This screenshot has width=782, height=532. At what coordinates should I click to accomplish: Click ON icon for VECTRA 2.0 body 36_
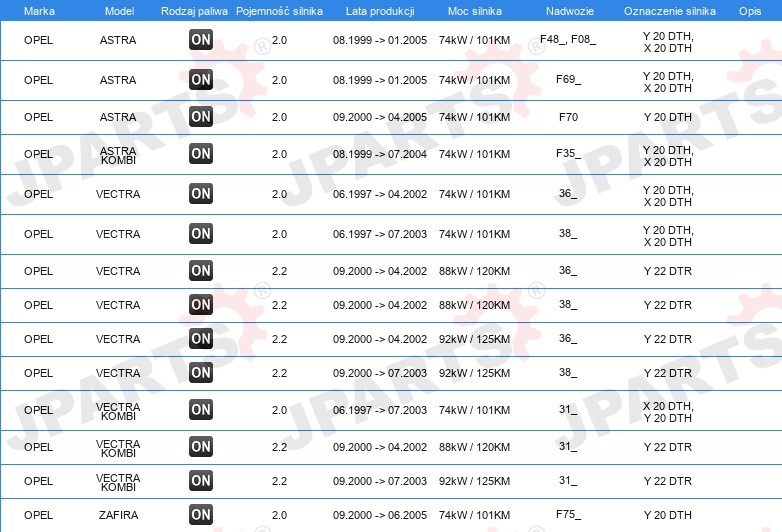[201, 193]
